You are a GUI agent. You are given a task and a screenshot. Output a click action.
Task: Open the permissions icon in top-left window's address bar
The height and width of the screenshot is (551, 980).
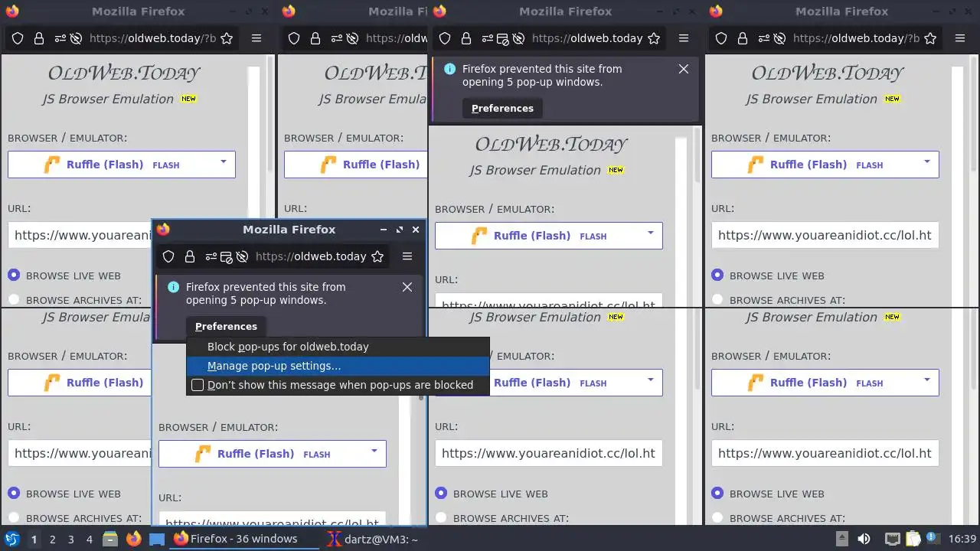(x=60, y=38)
